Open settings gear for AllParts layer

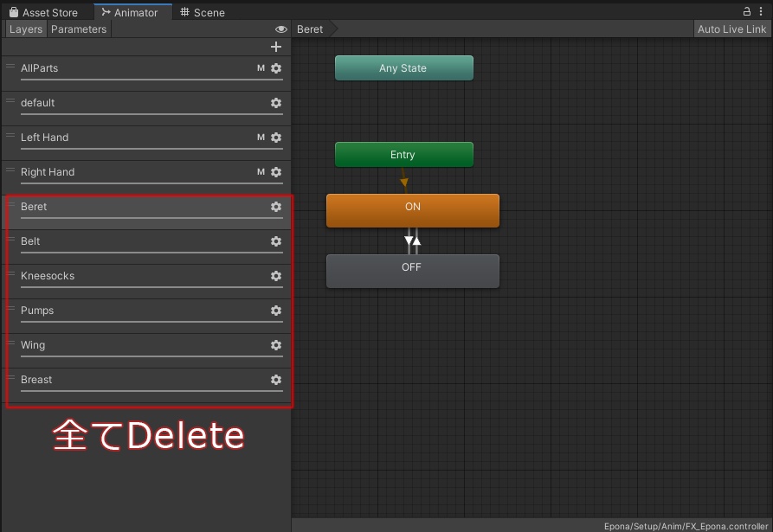[x=276, y=68]
